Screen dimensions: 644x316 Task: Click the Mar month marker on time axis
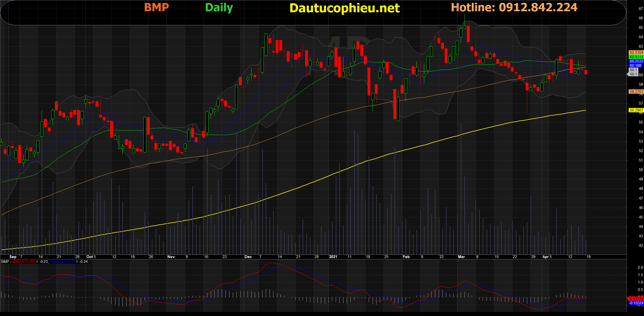(x=461, y=257)
